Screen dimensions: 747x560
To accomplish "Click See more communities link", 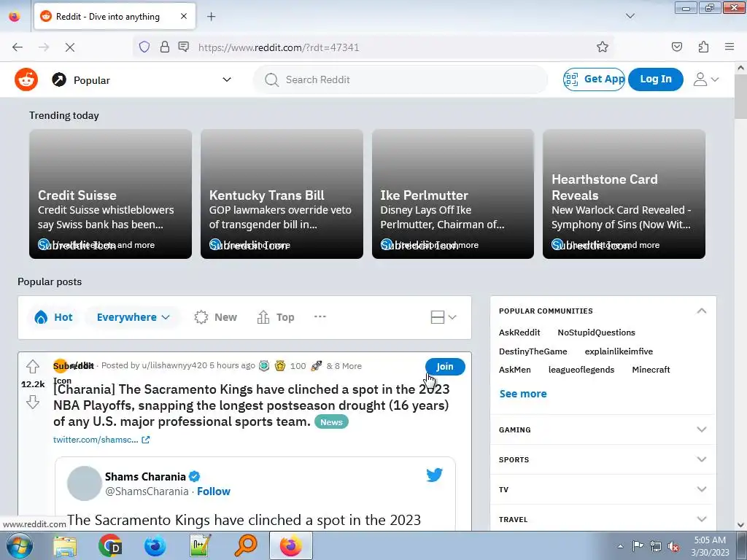I will point(522,394).
